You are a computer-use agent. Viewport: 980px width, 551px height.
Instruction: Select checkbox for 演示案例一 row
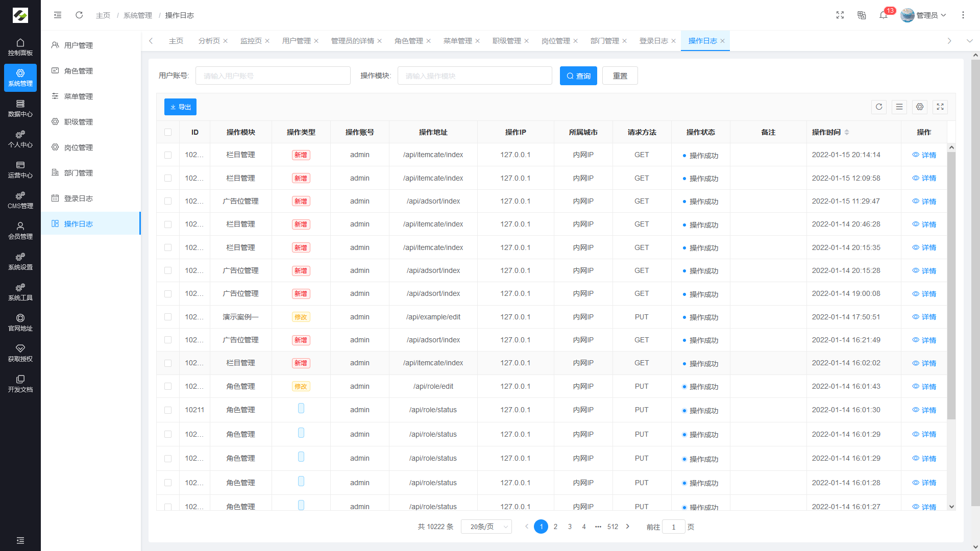click(x=168, y=317)
